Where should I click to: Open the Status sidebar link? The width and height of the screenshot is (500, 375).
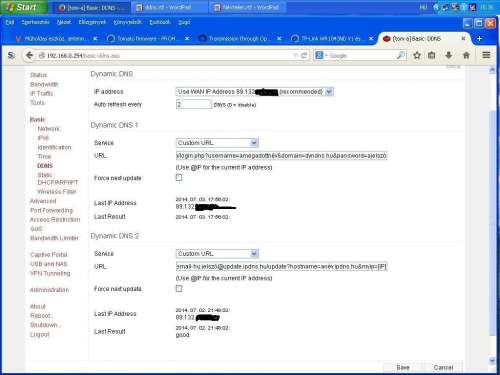click(39, 75)
